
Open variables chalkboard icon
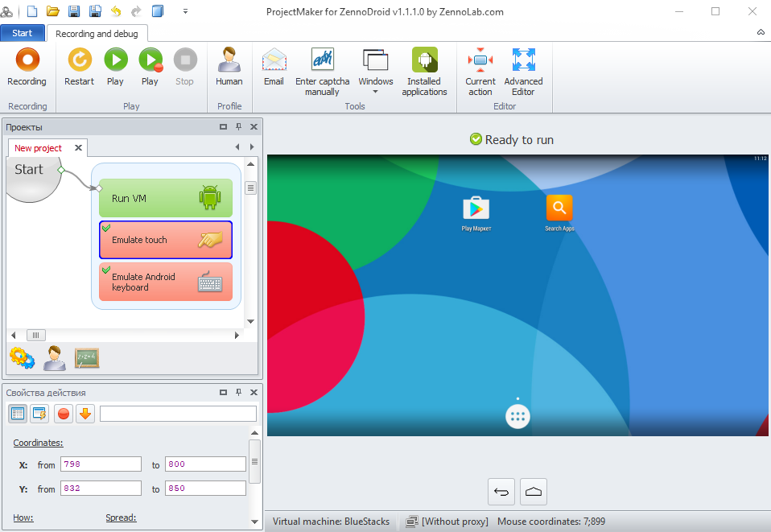87,358
